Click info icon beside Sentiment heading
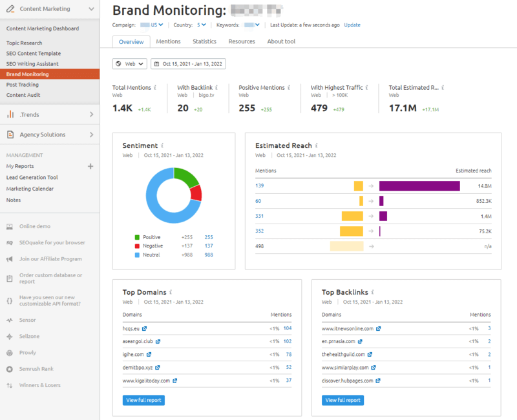Image resolution: width=517 pixels, height=420 pixels. coord(162,146)
